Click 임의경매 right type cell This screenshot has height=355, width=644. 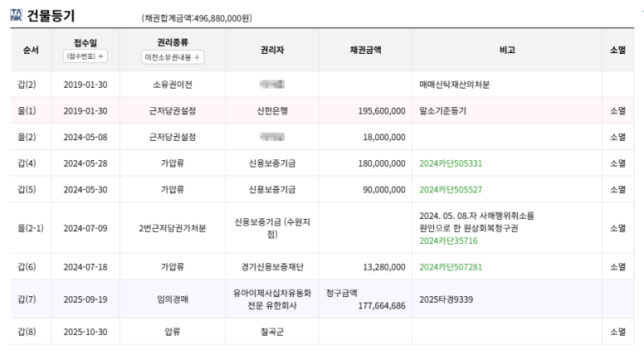pos(172,299)
